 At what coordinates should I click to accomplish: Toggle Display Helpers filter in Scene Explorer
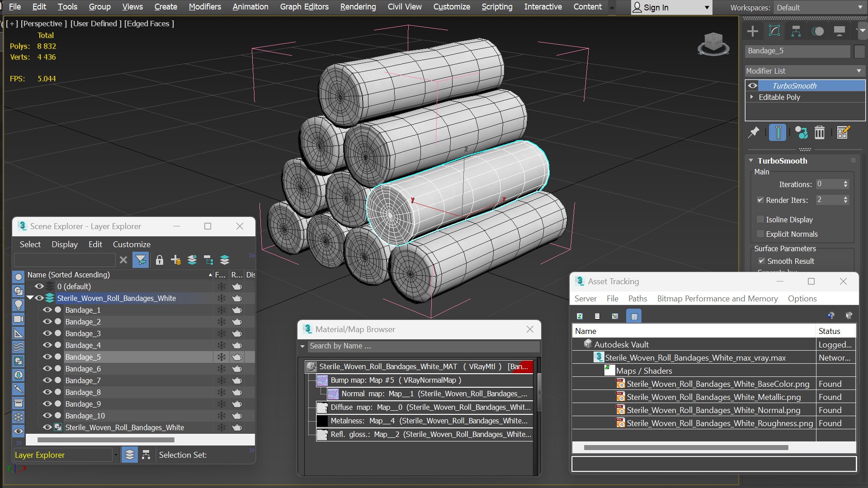[19, 333]
